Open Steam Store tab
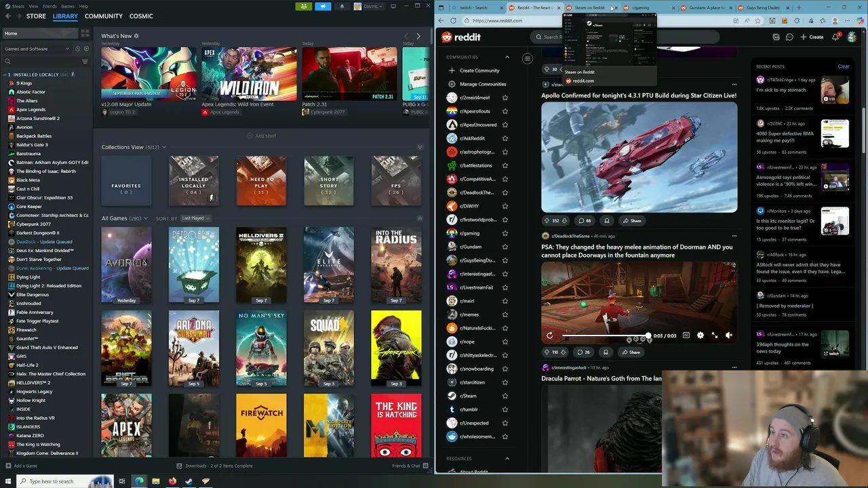 pyautogui.click(x=36, y=16)
